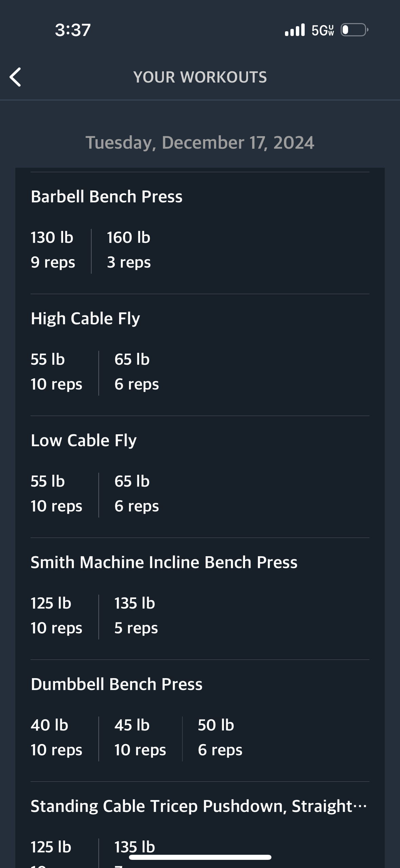Tap the YOUR WORKOUTS header title

click(200, 77)
